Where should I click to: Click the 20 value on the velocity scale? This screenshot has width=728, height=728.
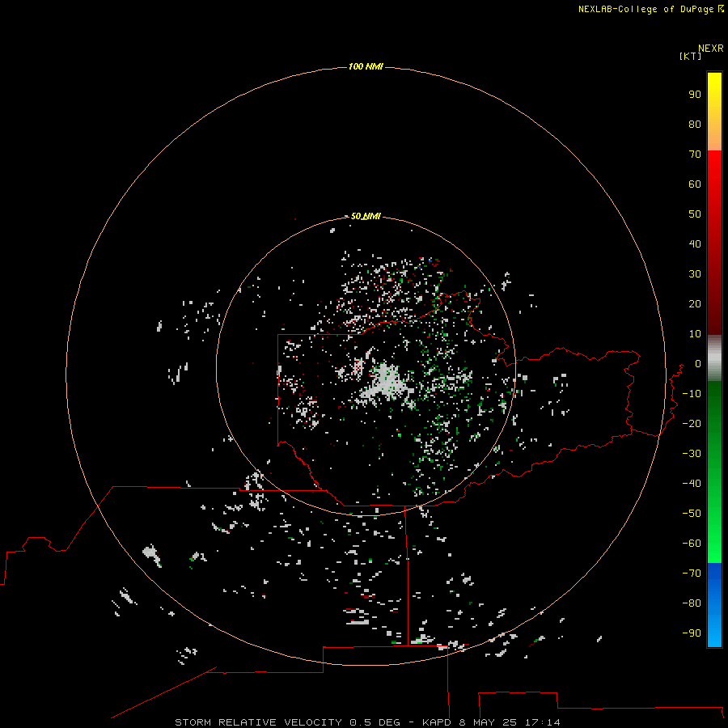tap(695, 304)
